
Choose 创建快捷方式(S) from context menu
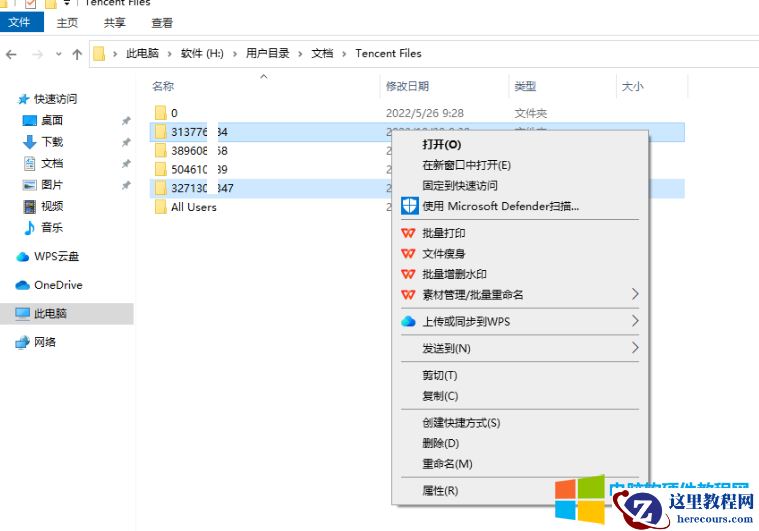(x=461, y=423)
